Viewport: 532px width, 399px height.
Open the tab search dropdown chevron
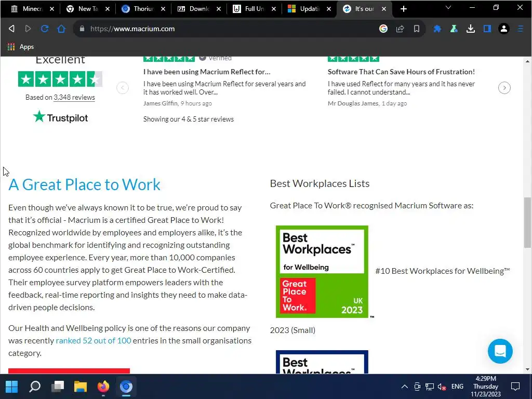(448, 7)
